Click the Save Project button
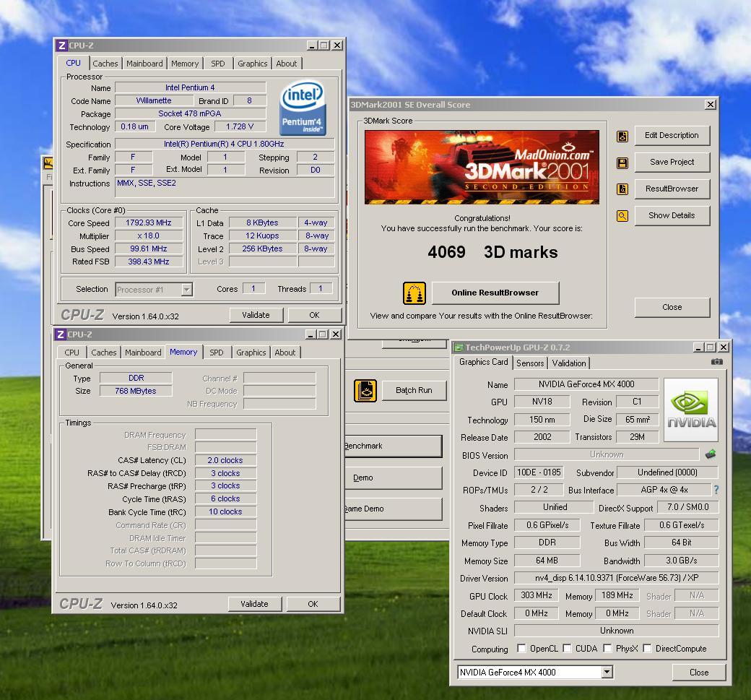Viewport: 751px width, 700px height. [x=672, y=163]
